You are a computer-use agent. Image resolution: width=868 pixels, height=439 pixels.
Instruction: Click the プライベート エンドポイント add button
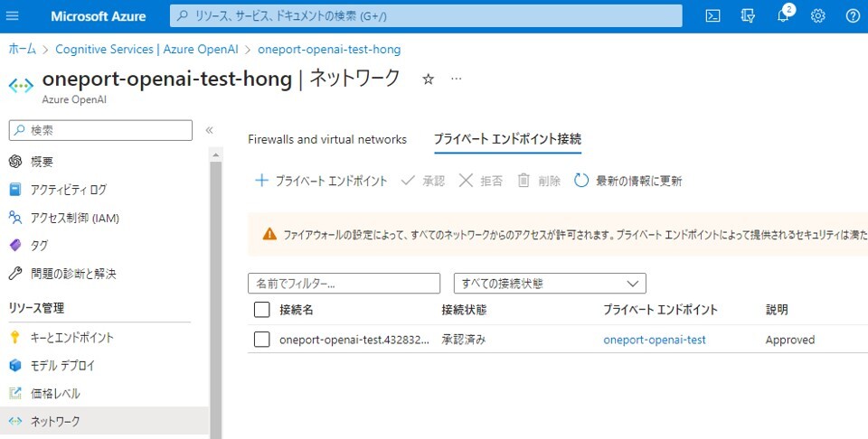[x=321, y=181]
